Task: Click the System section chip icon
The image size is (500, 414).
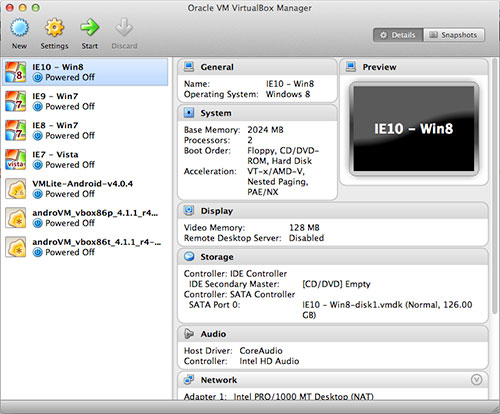Action: pyautogui.click(x=189, y=113)
